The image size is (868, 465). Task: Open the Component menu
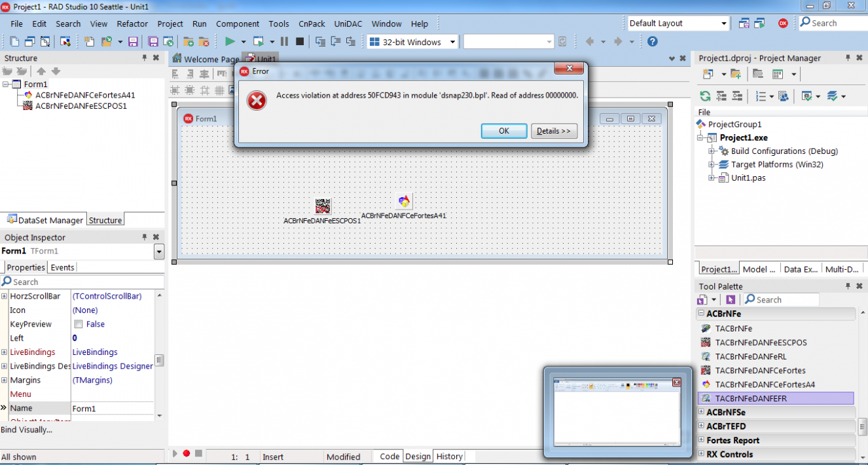(238, 24)
